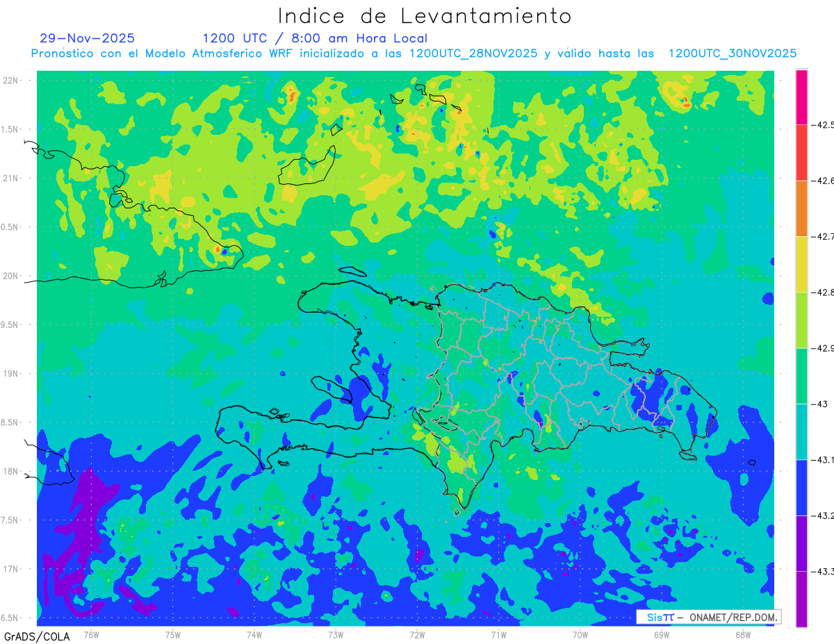Image resolution: width=834 pixels, height=644 pixels.
Task: Click the -43.3 color bar label
Action: (x=824, y=571)
